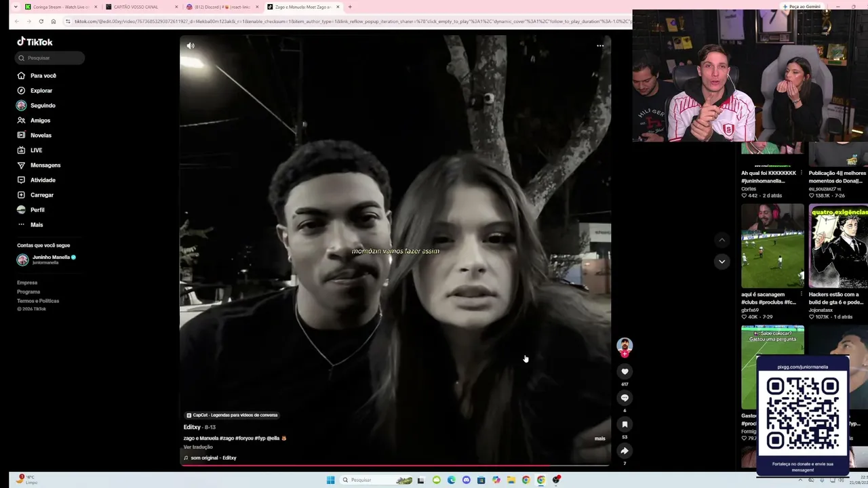
Task: Open the Editxy creator profile name
Action: (x=192, y=428)
